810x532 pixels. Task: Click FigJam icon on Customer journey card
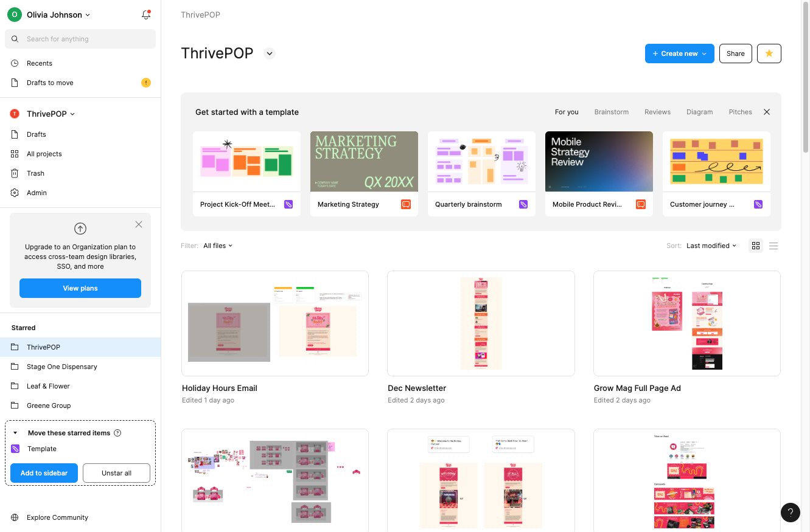point(758,204)
